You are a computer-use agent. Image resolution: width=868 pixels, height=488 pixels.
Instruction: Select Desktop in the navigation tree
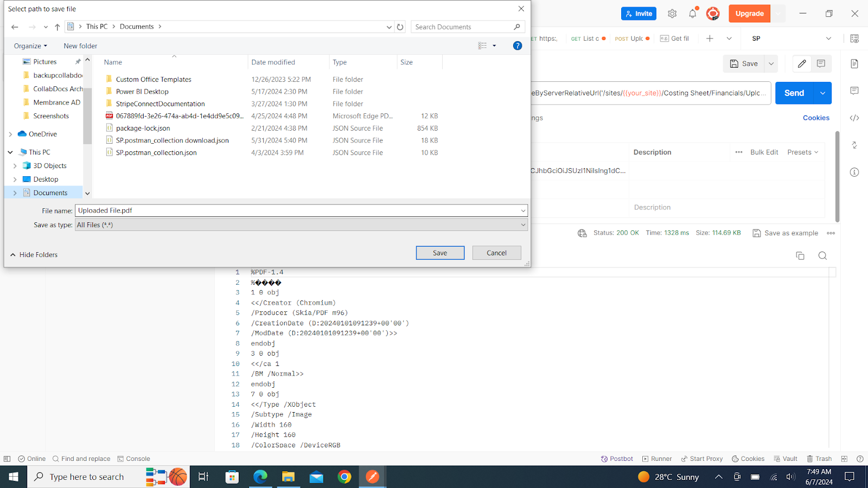pyautogui.click(x=46, y=179)
